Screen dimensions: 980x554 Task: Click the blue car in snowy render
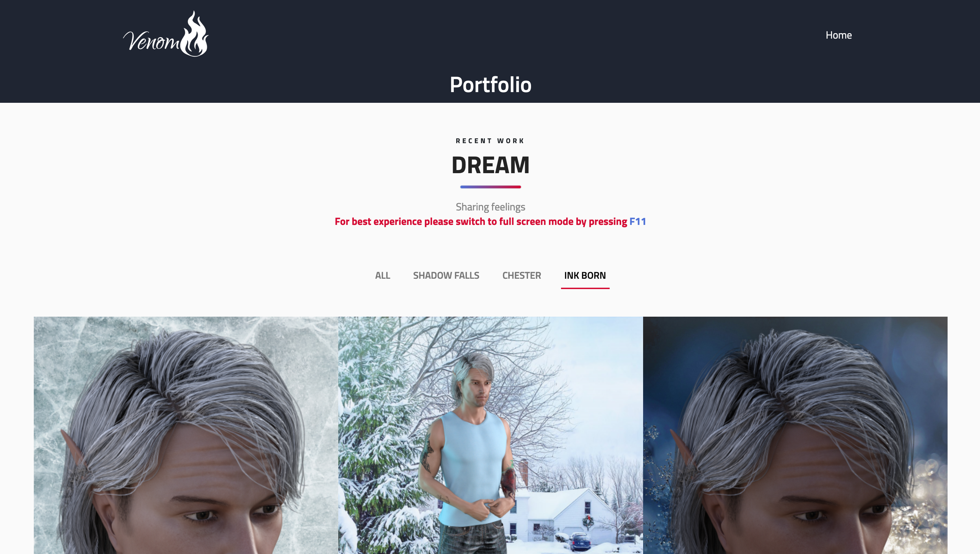pos(579,540)
